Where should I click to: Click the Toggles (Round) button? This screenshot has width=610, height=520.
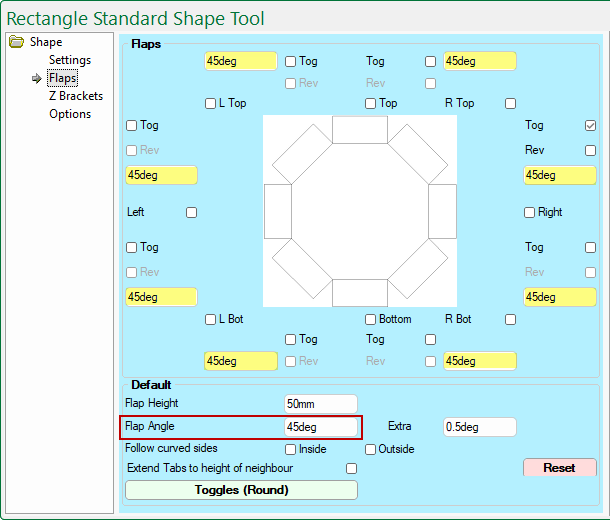pyautogui.click(x=241, y=490)
